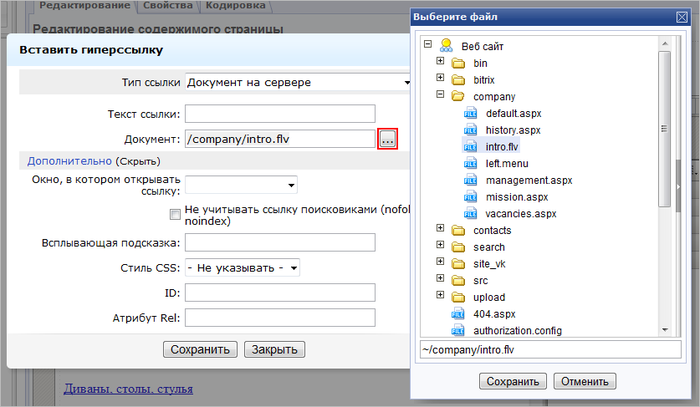Open the Тип ссылки dropdown
The image size is (700, 407).
click(297, 83)
